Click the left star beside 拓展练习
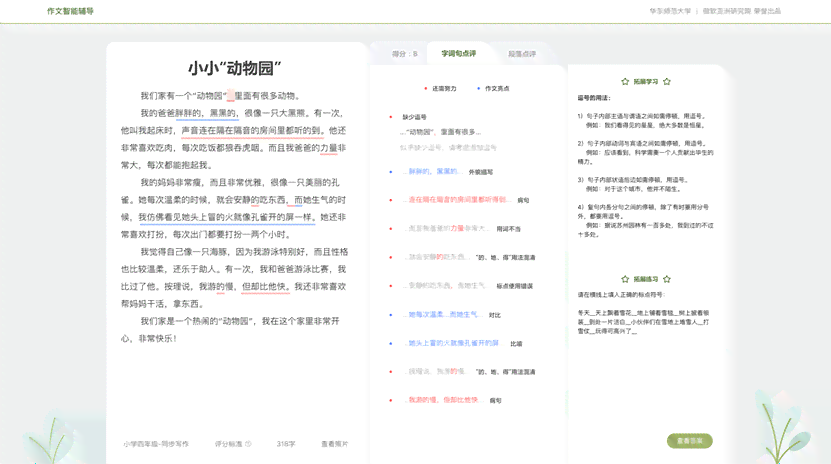Screen dimensions: 831x464 coord(625,279)
